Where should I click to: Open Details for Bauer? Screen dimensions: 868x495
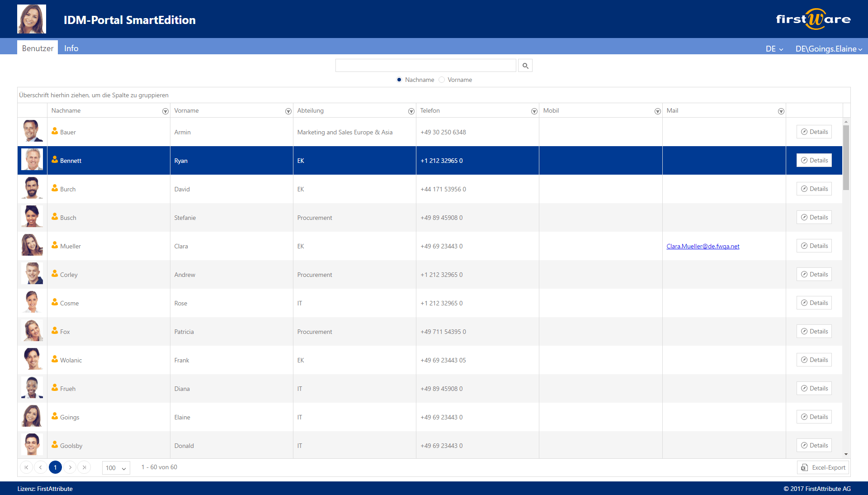pyautogui.click(x=814, y=132)
